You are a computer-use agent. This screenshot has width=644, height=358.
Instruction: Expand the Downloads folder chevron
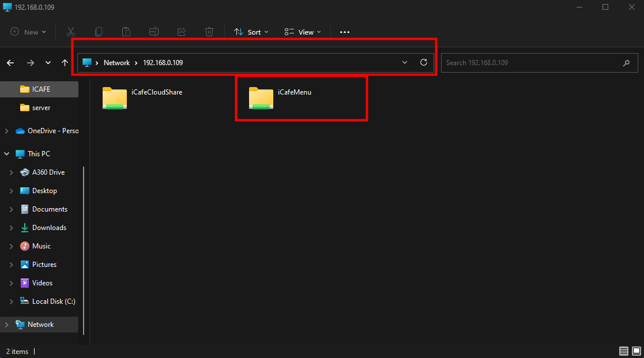[x=12, y=228]
